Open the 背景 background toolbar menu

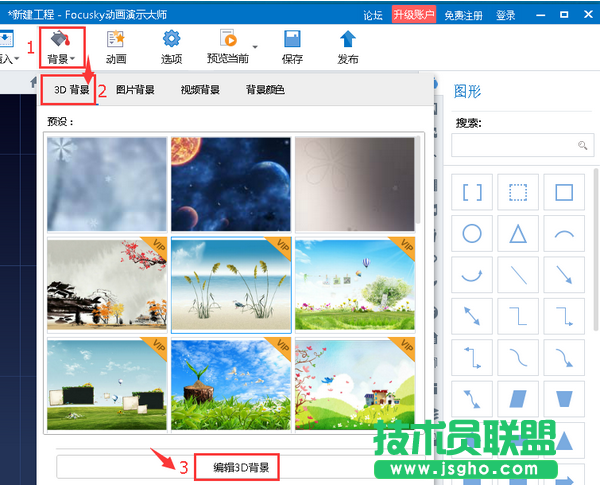click(x=61, y=48)
